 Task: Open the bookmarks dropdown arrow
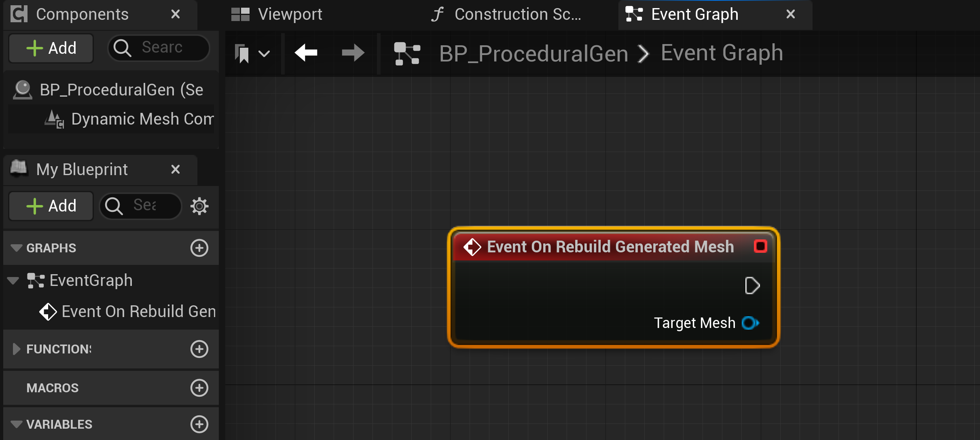(264, 53)
